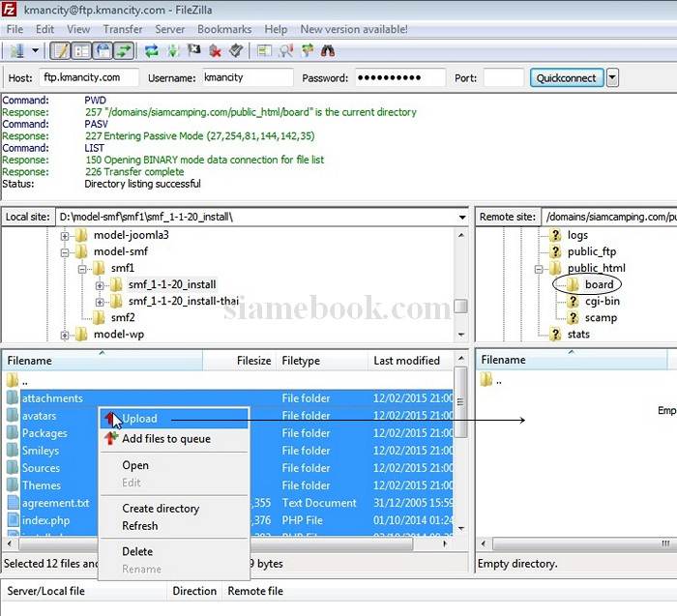Click the red arrow icon beside Add files to queue
Screen dimensions: 677x616
pos(111,438)
